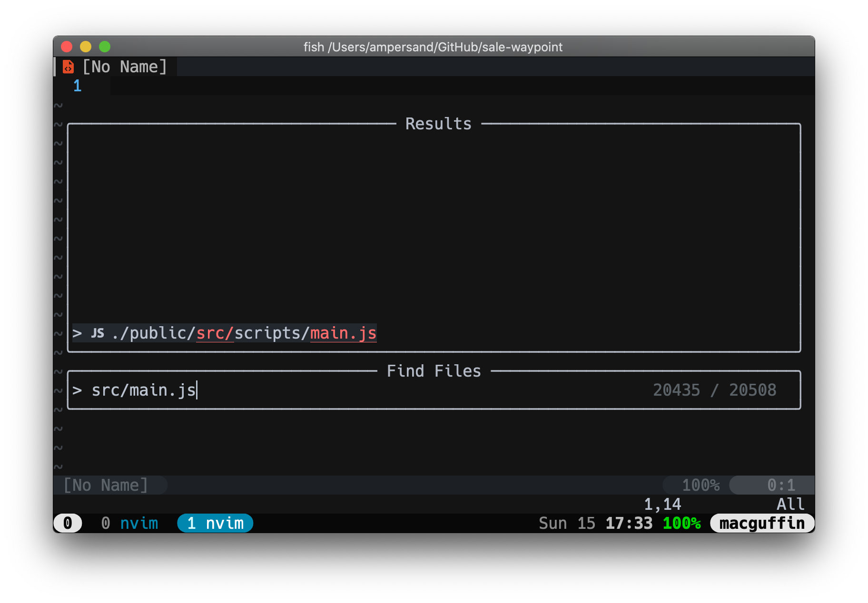The width and height of the screenshot is (868, 603).
Task: Click the Find Files prompt arrow
Action: (78, 390)
